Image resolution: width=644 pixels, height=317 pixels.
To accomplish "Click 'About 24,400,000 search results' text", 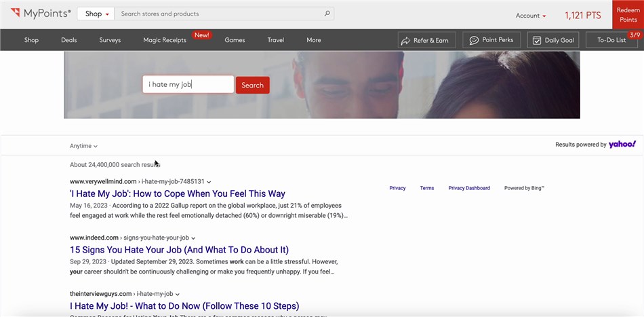I will pyautogui.click(x=115, y=165).
